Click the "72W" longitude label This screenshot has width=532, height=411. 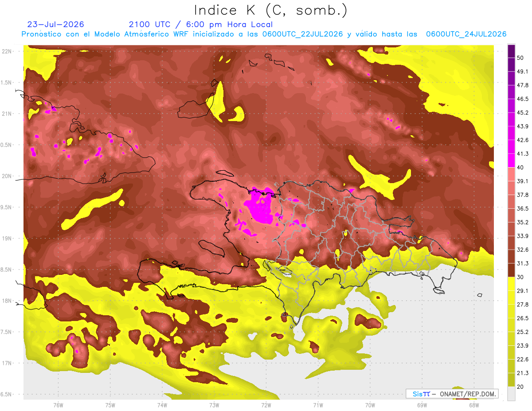tap(266, 405)
